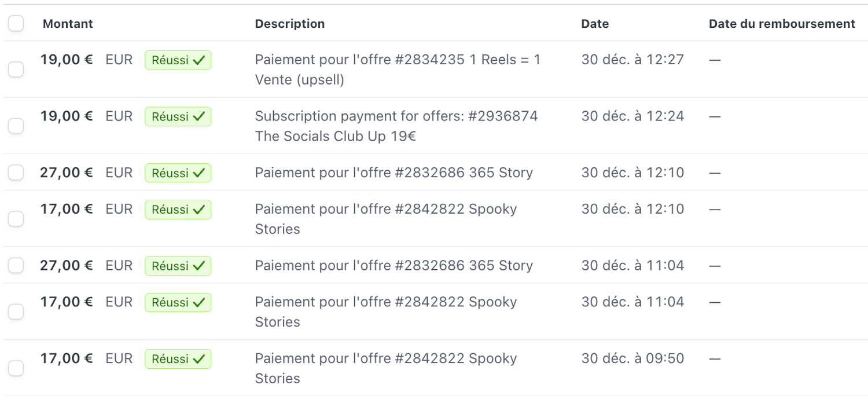Screen dimensions: 868x396
Task: Open the 27,00 € payment at 12:10
Action: [393, 173]
